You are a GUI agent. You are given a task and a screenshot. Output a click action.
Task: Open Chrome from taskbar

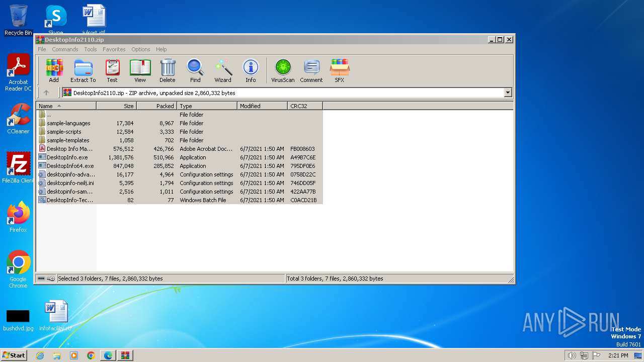pos(91,355)
